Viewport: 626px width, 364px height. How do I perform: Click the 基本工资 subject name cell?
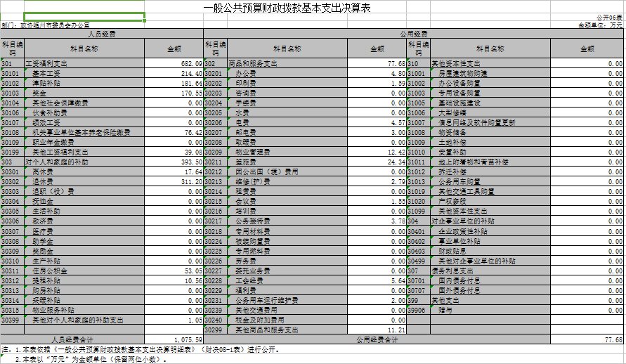[x=84, y=73]
